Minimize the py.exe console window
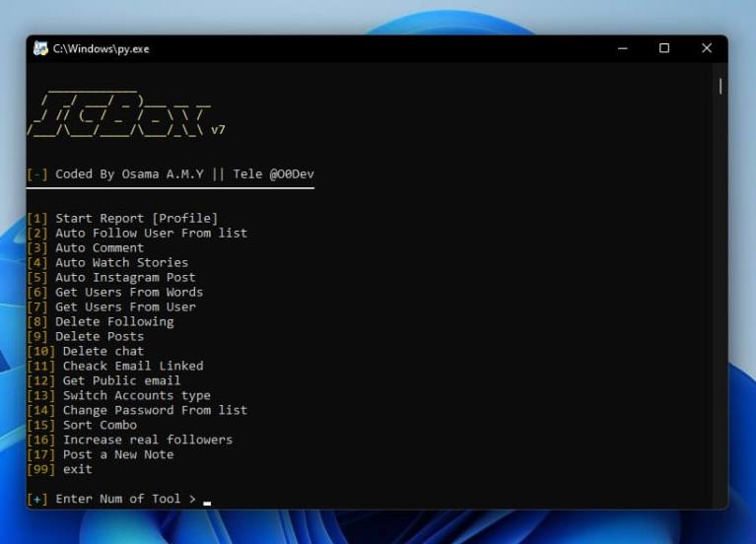 point(623,48)
